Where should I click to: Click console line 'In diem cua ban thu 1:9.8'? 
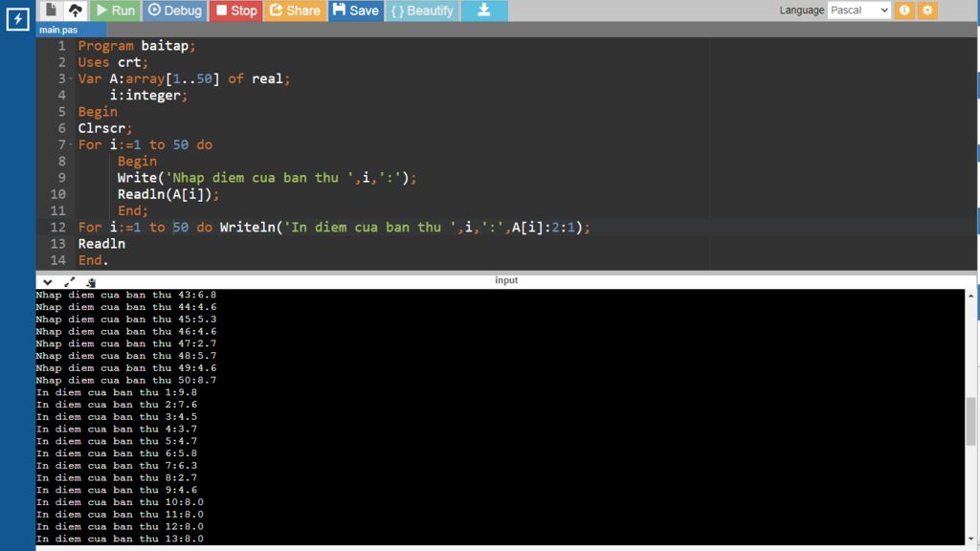coord(116,392)
